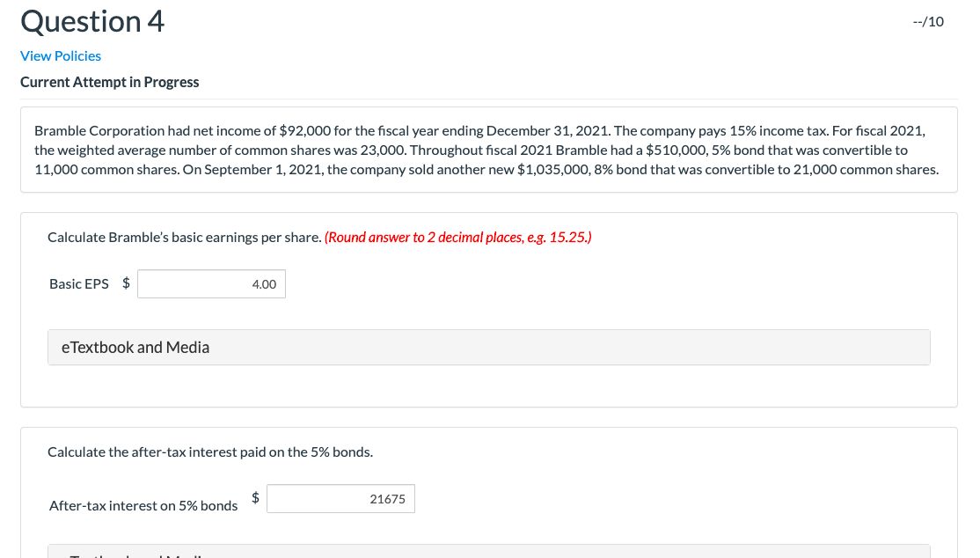Select the Current Attempt in Progress label

click(x=109, y=81)
